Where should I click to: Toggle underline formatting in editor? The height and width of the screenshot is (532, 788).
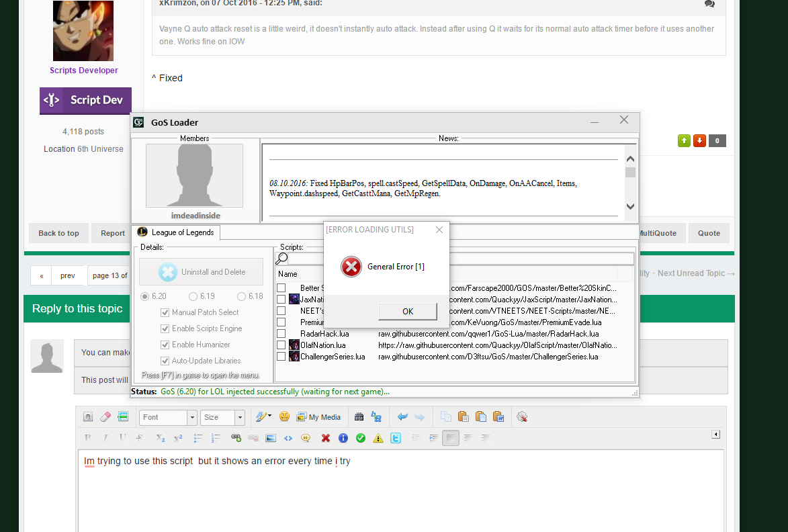pos(123,437)
